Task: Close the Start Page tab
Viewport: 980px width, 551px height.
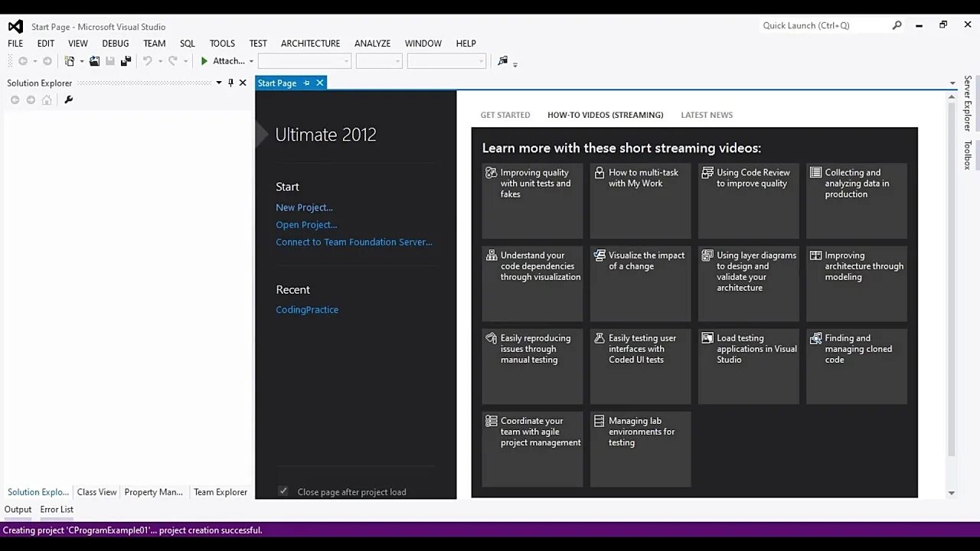Action: coord(320,83)
